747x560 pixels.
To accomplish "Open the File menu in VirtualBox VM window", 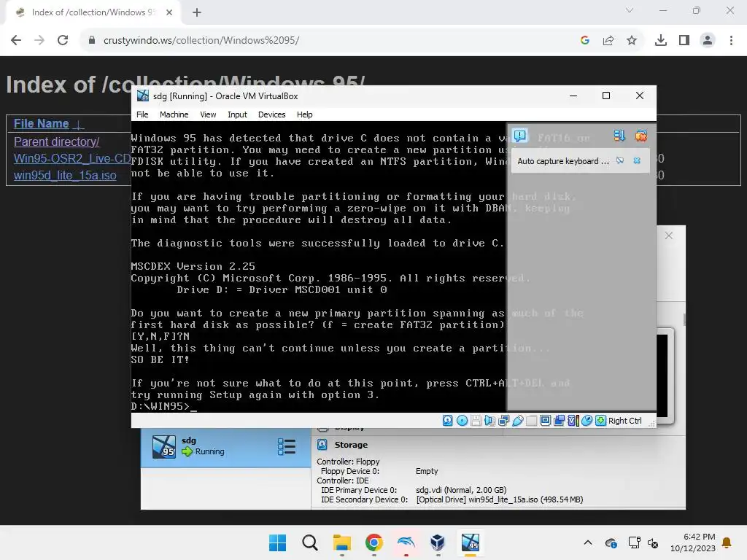I will click(x=142, y=114).
